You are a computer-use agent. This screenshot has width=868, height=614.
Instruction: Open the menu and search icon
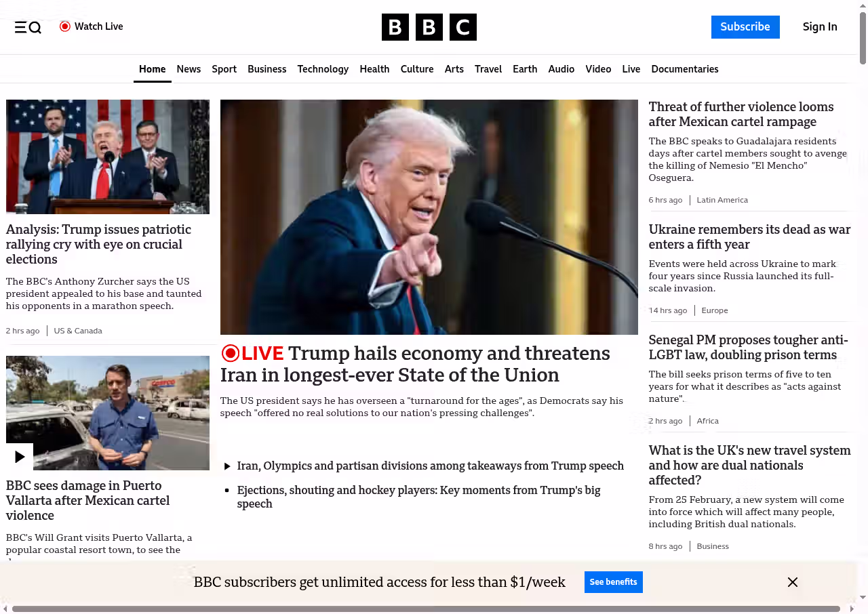point(28,27)
